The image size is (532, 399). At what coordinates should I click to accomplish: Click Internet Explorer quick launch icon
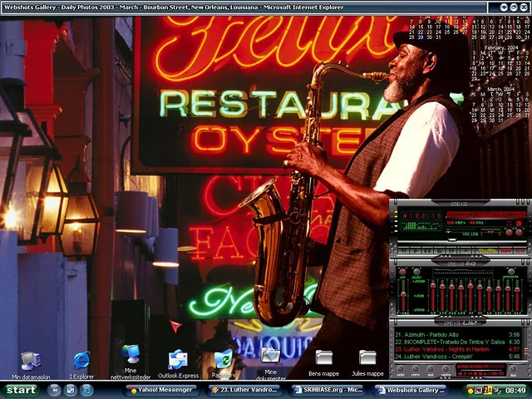(86, 390)
